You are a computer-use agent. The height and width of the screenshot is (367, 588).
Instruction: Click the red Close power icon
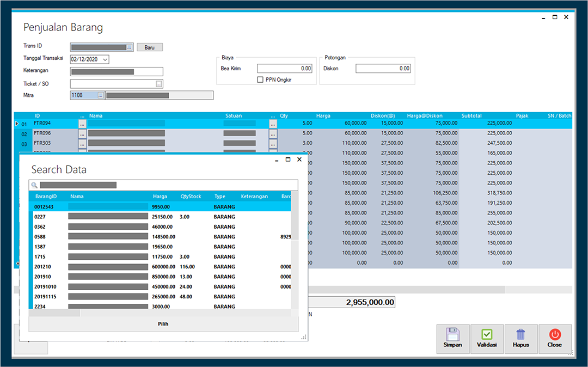point(555,334)
